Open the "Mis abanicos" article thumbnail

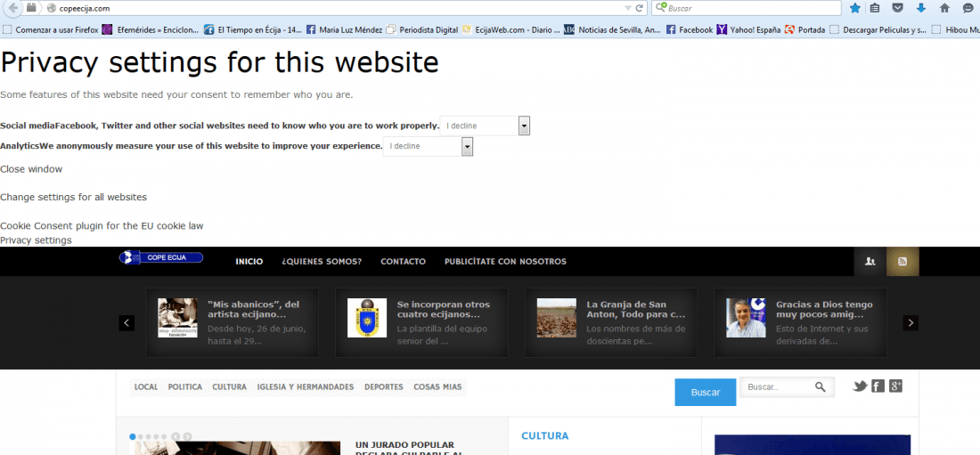[177, 318]
